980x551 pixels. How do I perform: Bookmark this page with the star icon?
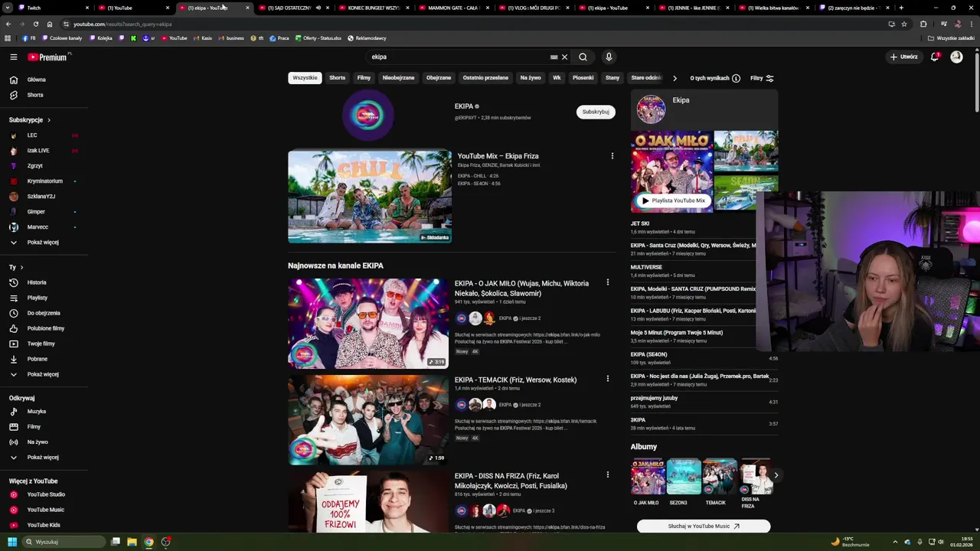(x=904, y=24)
